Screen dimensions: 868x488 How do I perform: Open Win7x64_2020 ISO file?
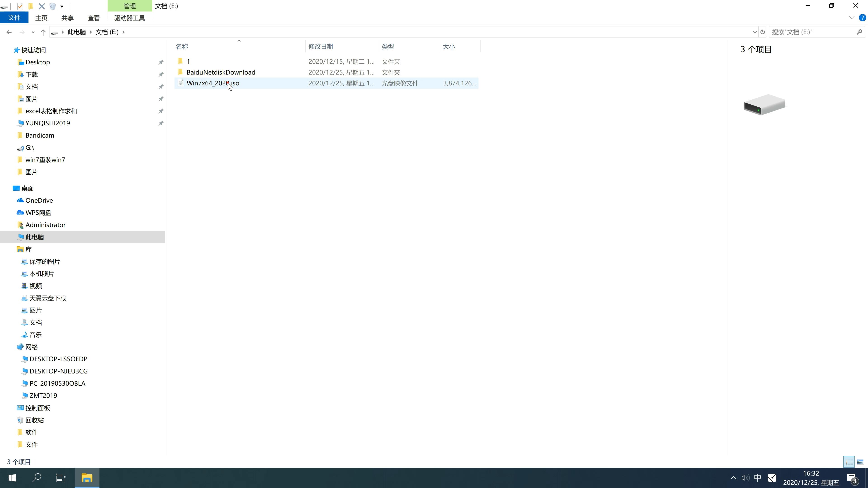click(213, 83)
